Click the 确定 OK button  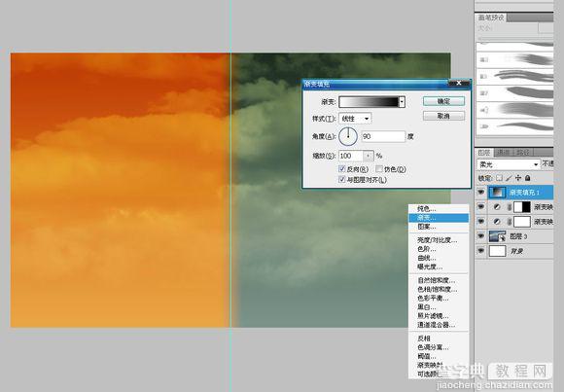click(443, 101)
